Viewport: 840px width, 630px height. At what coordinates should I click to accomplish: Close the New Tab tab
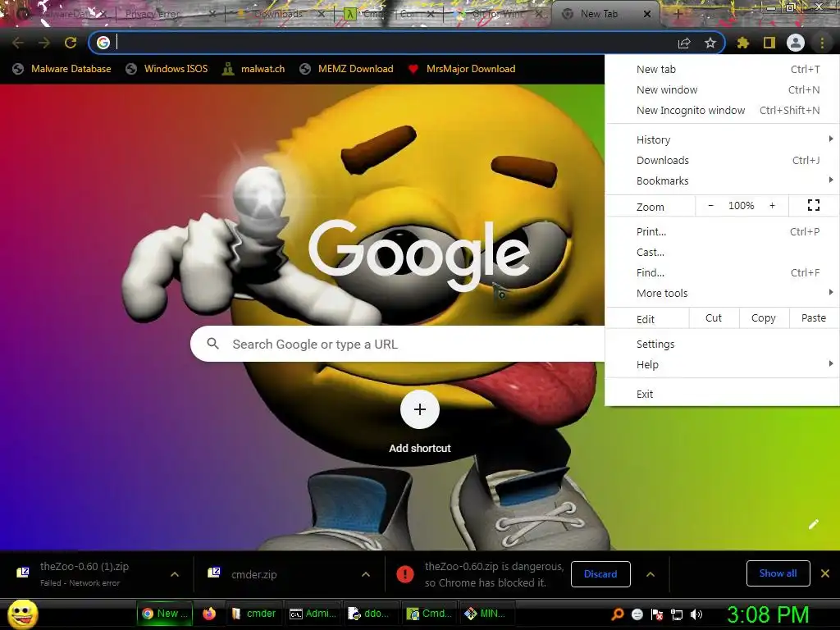pyautogui.click(x=647, y=15)
